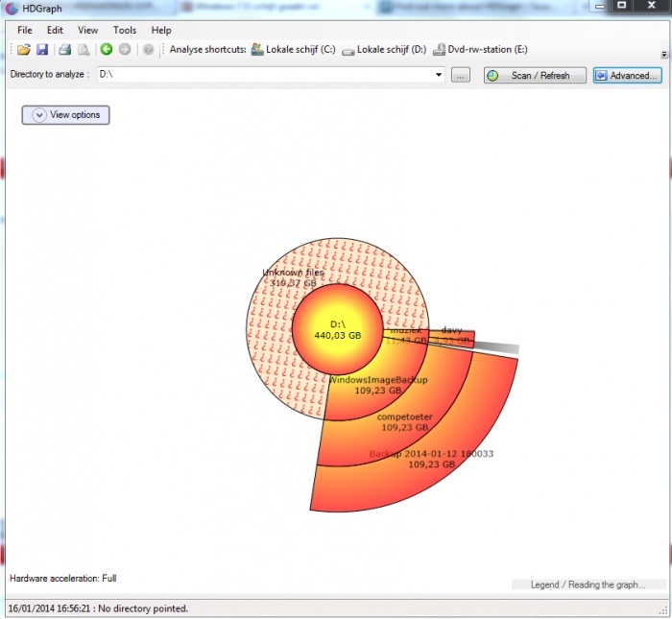
Task: Click the Advanced... button
Action: 627,75
